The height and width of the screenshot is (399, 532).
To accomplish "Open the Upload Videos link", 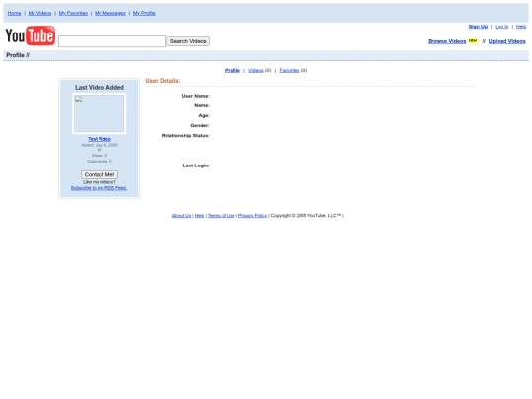I will 507,41.
